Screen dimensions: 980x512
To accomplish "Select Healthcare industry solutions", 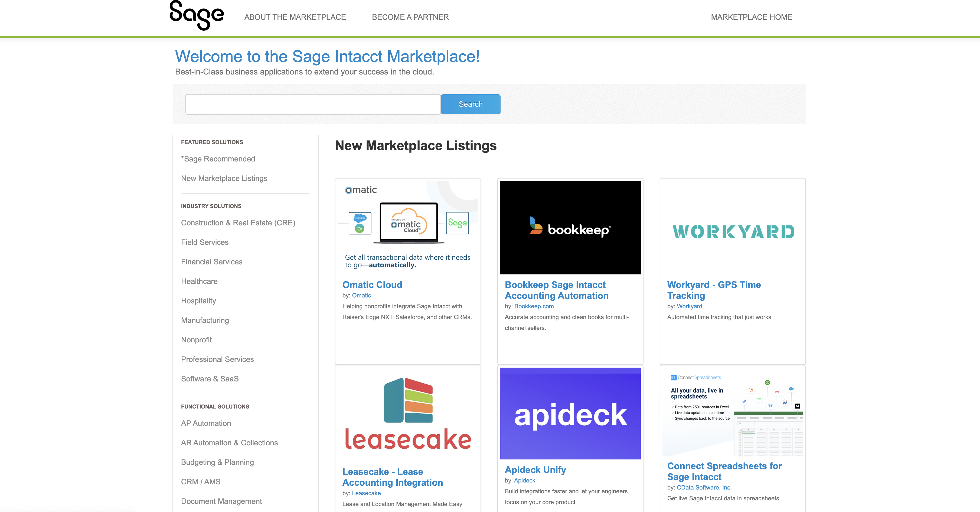I will (x=199, y=281).
